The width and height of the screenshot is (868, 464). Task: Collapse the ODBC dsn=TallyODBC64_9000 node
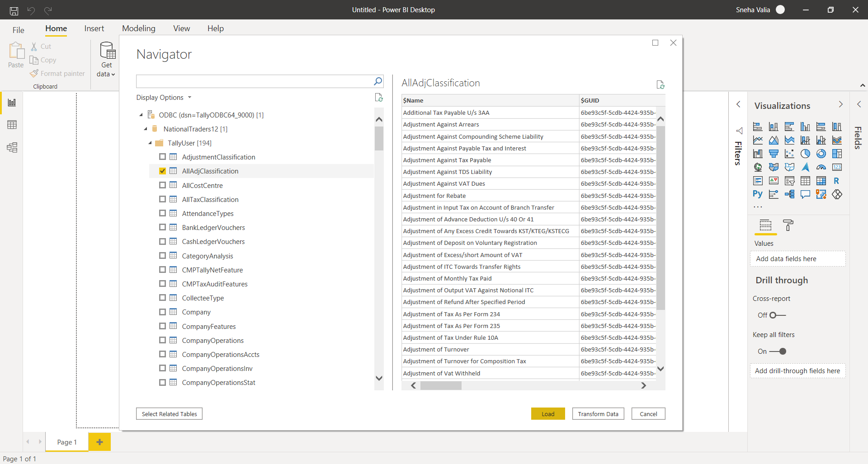point(141,115)
